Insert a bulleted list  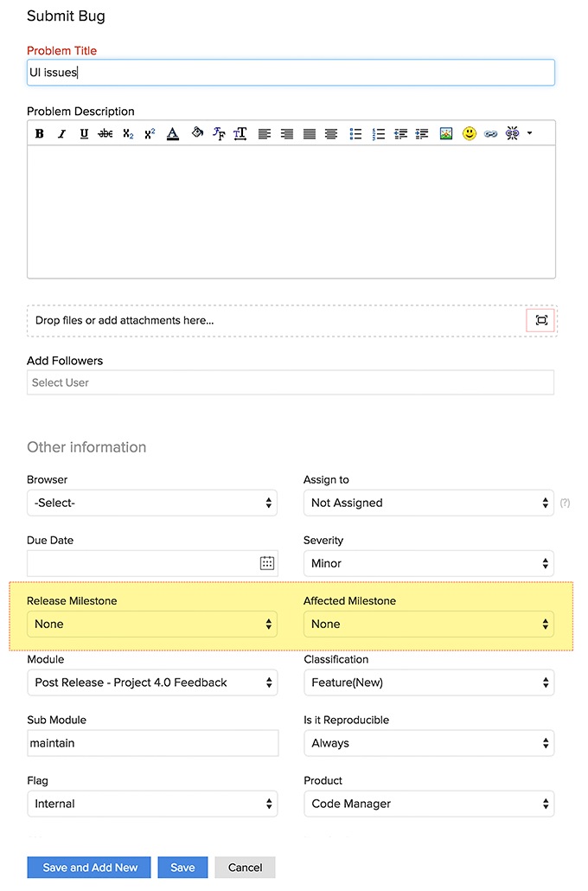(355, 134)
